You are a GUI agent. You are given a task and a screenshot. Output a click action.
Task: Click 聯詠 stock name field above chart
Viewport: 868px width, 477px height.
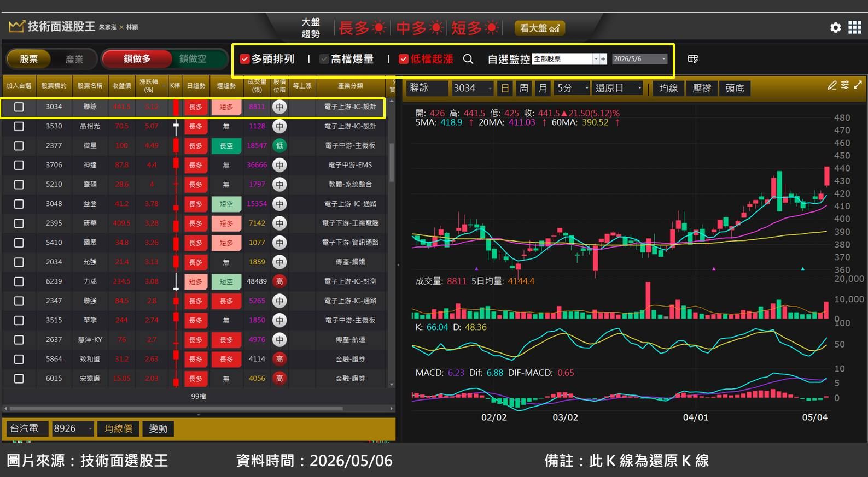[427, 88]
